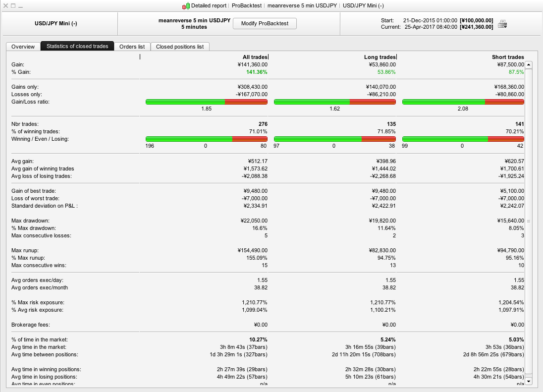Click the ¥100,000.00 start balance
Image resolution: width=543 pixels, height=392 pixels.
tap(477, 20)
